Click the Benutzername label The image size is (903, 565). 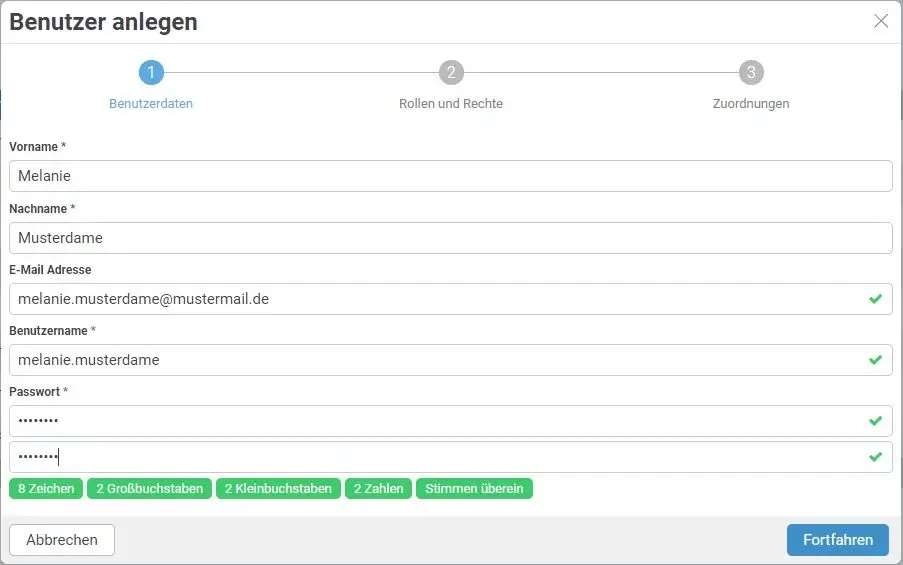52,331
